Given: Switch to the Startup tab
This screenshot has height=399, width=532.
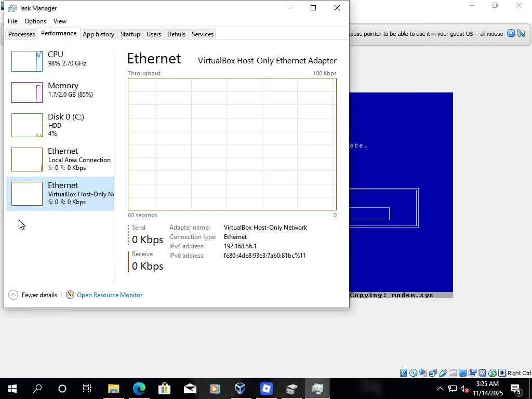Looking at the screenshot, I should tap(130, 34).
